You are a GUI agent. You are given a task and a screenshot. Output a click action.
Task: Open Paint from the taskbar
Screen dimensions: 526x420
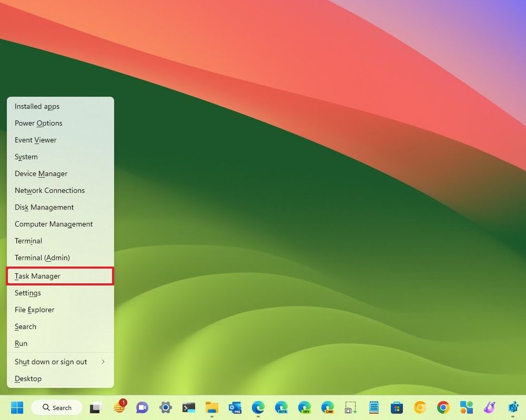tap(489, 407)
